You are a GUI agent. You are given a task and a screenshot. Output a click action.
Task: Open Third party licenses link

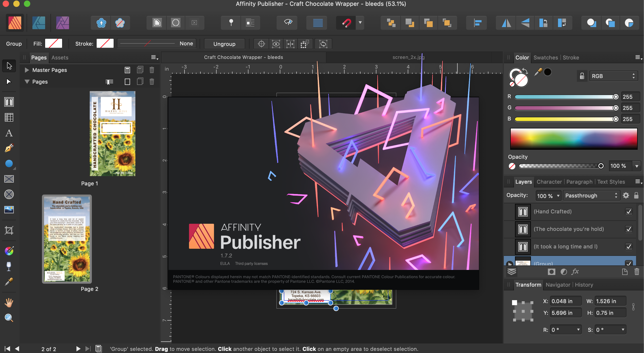pos(251,264)
